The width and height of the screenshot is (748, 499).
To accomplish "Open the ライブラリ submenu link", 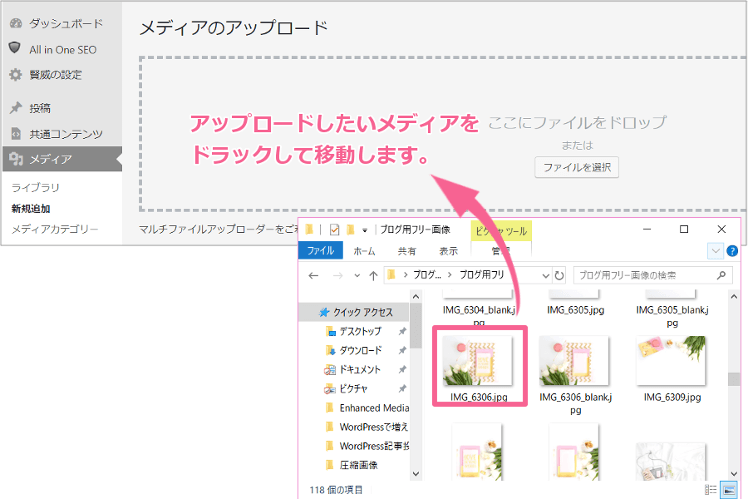I will pyautogui.click(x=35, y=187).
